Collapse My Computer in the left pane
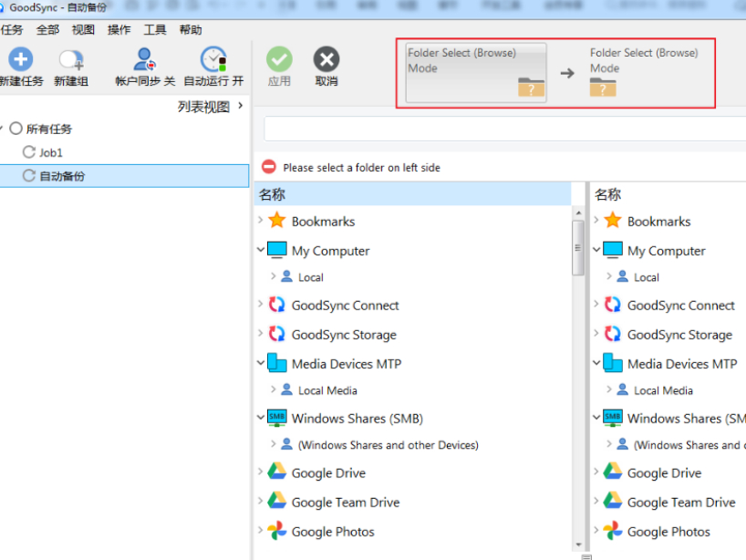 click(261, 249)
